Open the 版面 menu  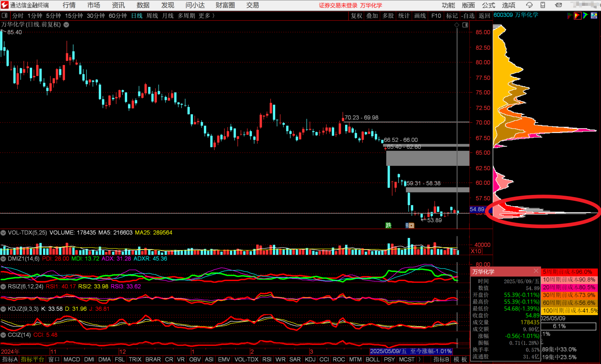(468, 5)
